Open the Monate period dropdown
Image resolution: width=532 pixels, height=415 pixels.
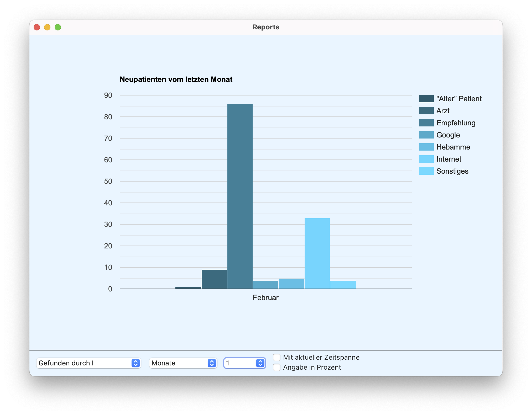(183, 363)
